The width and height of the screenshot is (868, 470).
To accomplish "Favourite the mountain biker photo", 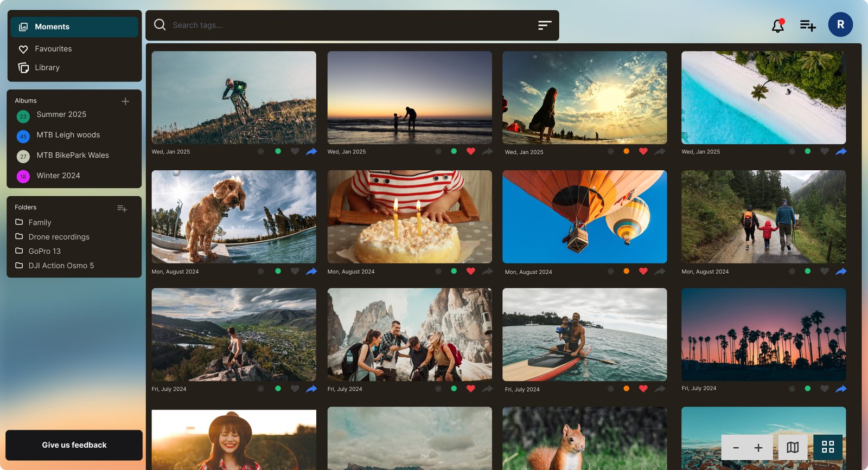I will click(x=295, y=152).
